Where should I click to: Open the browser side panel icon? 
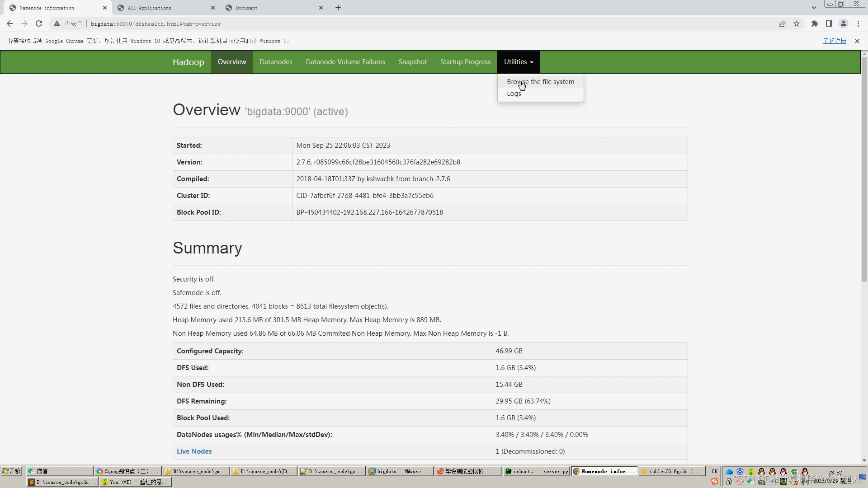pyautogui.click(x=829, y=23)
